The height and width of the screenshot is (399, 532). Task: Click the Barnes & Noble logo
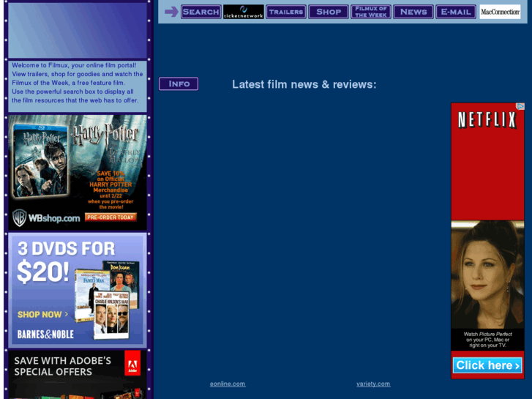click(x=45, y=334)
